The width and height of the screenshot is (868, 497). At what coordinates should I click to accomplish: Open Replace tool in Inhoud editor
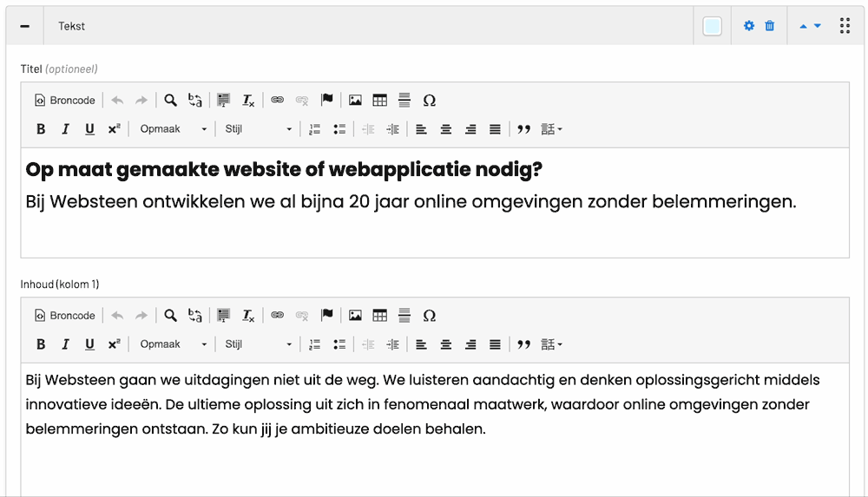click(194, 316)
